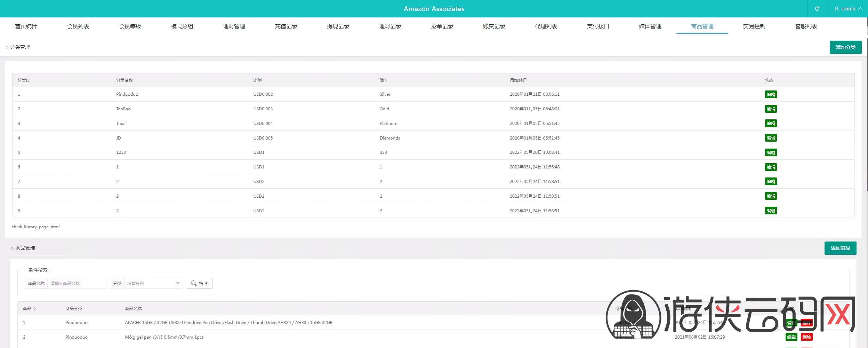The image size is (868, 348).
Task: Open the 理财记录 tab
Action: click(x=390, y=26)
